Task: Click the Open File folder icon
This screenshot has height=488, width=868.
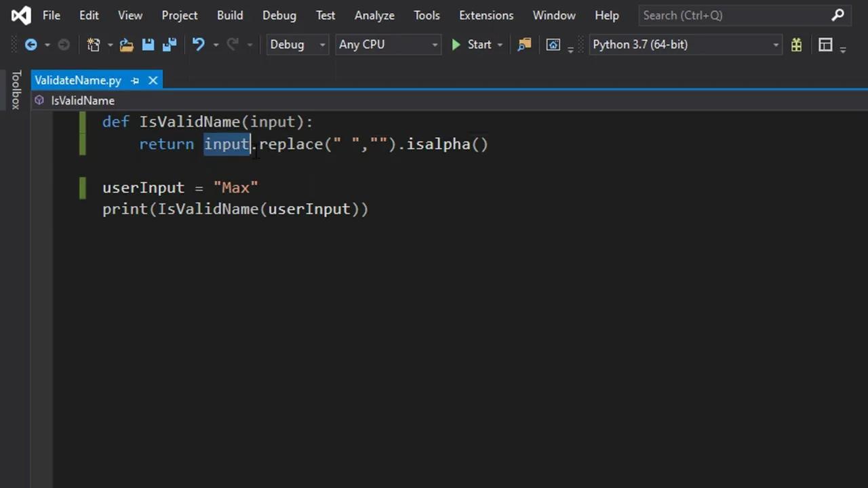Action: pyautogui.click(x=126, y=45)
